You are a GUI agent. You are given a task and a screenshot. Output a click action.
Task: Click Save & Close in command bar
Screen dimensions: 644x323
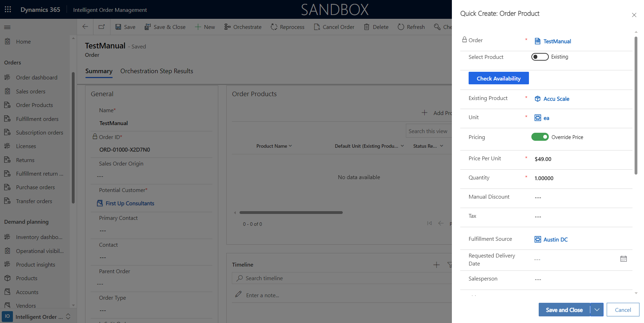pos(165,27)
